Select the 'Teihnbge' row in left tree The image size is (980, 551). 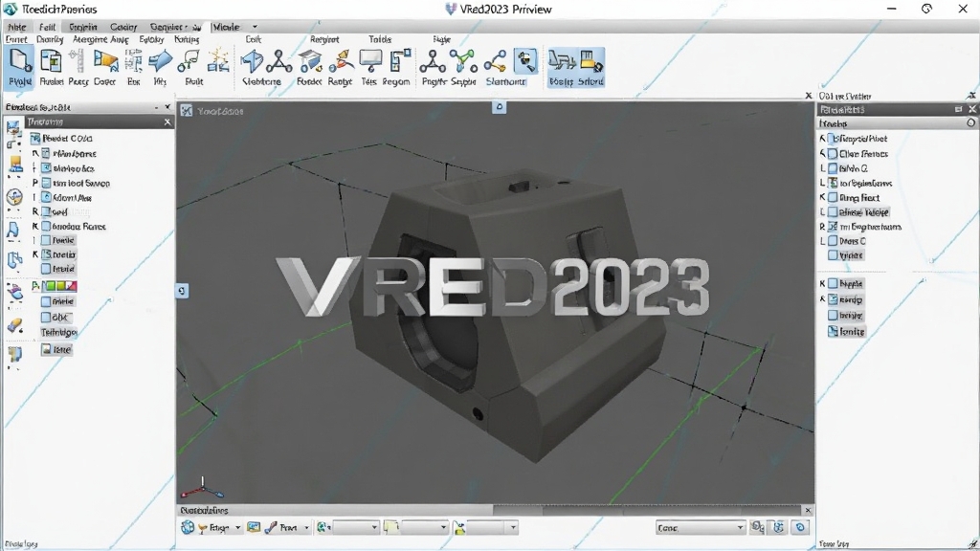[x=58, y=332]
